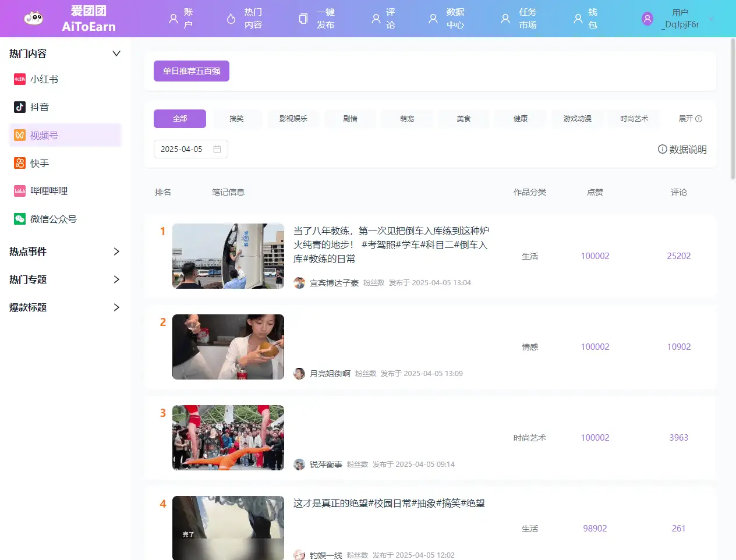Expand the 热点事件 section
The width and height of the screenshot is (736, 560).
116,251
